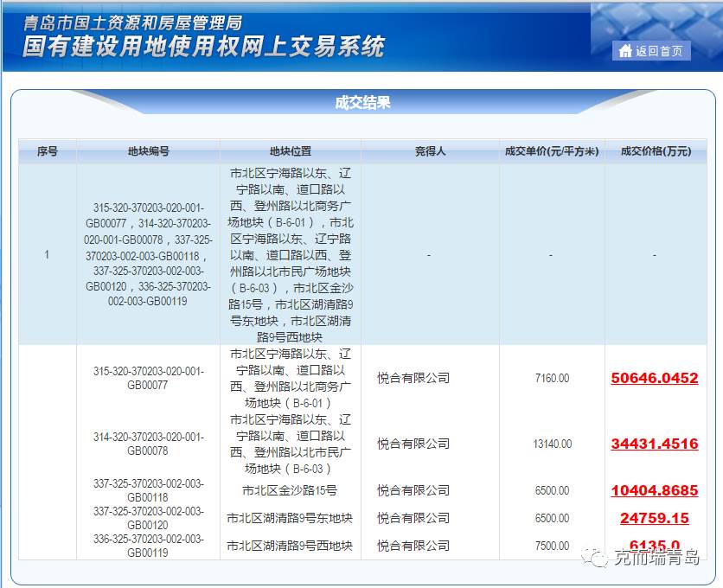
Task: Open price link 10404.8685
Action: click(x=655, y=490)
